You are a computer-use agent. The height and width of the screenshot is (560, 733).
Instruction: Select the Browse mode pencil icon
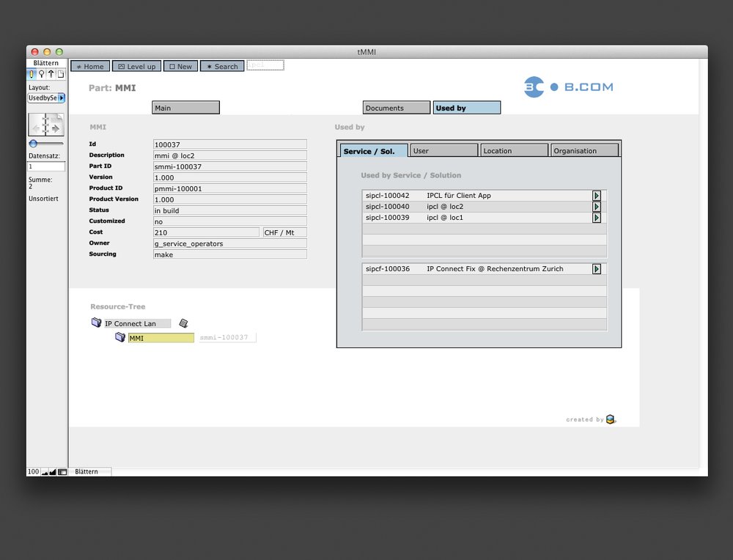tap(32, 74)
